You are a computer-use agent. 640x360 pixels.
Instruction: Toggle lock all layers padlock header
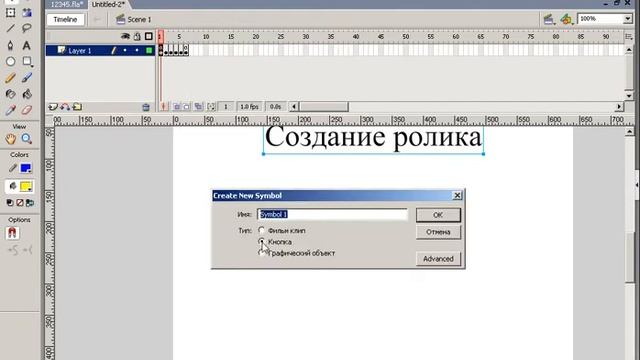137,37
